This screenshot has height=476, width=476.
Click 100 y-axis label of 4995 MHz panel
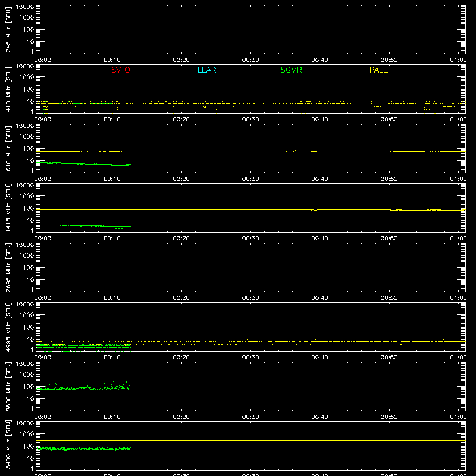29,327
